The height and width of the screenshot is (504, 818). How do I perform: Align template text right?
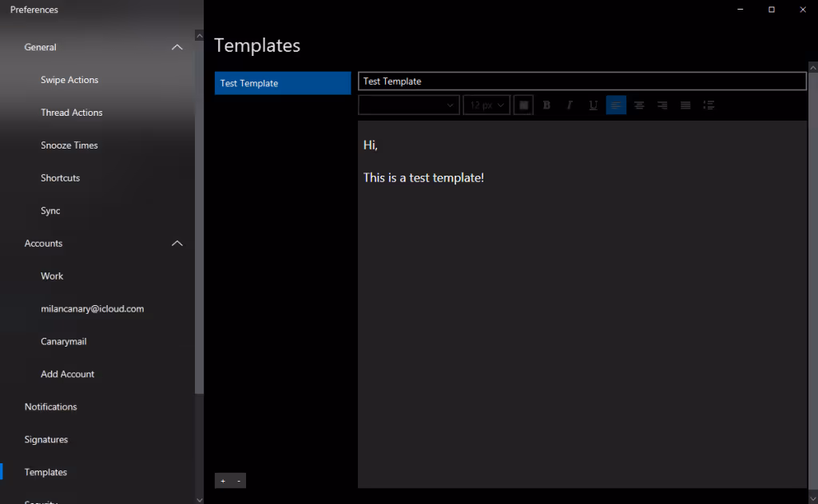(662, 105)
